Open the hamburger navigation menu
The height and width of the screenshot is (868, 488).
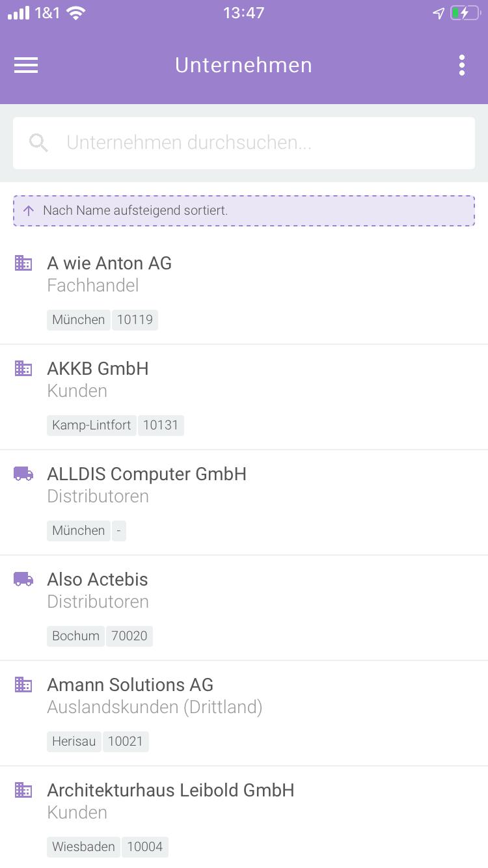click(x=26, y=65)
